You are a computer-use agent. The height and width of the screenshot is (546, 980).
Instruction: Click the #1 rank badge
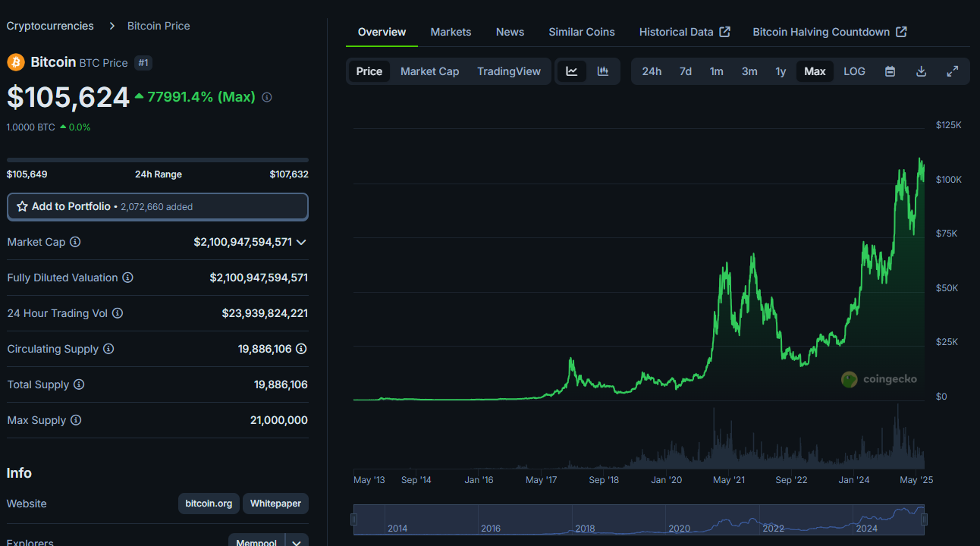(143, 63)
